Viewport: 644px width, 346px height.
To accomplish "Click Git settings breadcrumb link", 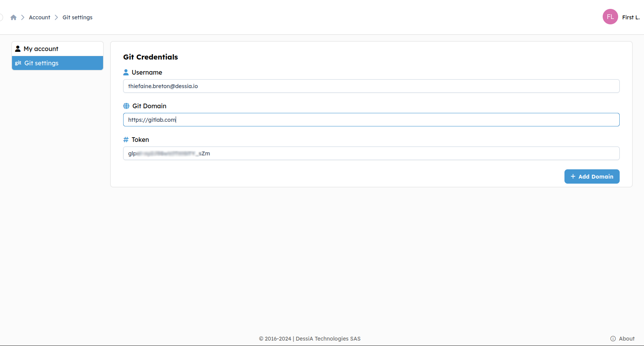I will click(x=77, y=17).
